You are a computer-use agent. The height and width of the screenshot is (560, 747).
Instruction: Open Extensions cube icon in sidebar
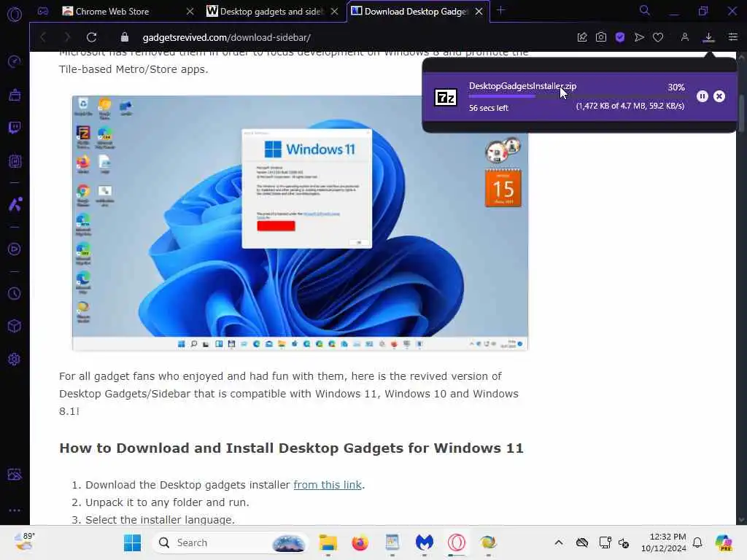pos(15,326)
